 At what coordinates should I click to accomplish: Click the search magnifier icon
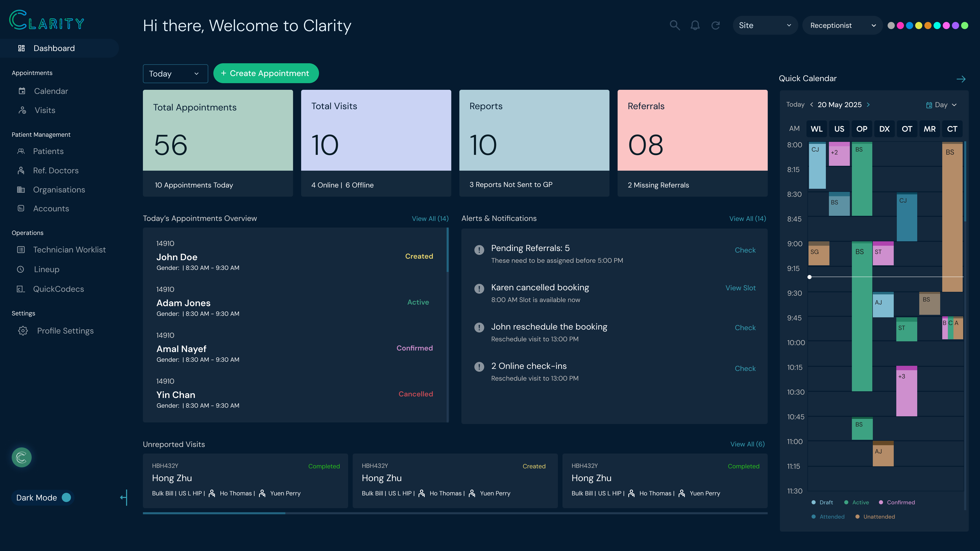click(675, 26)
